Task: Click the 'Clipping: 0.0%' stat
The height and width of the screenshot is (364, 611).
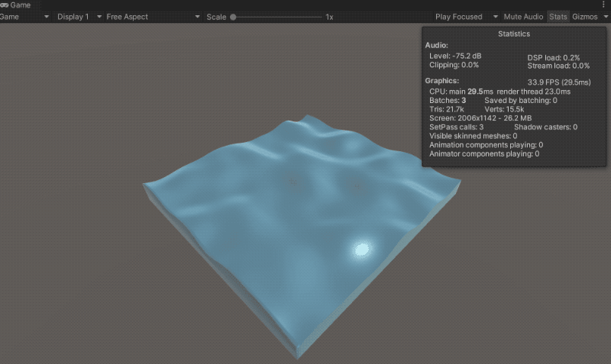Action: (454, 65)
